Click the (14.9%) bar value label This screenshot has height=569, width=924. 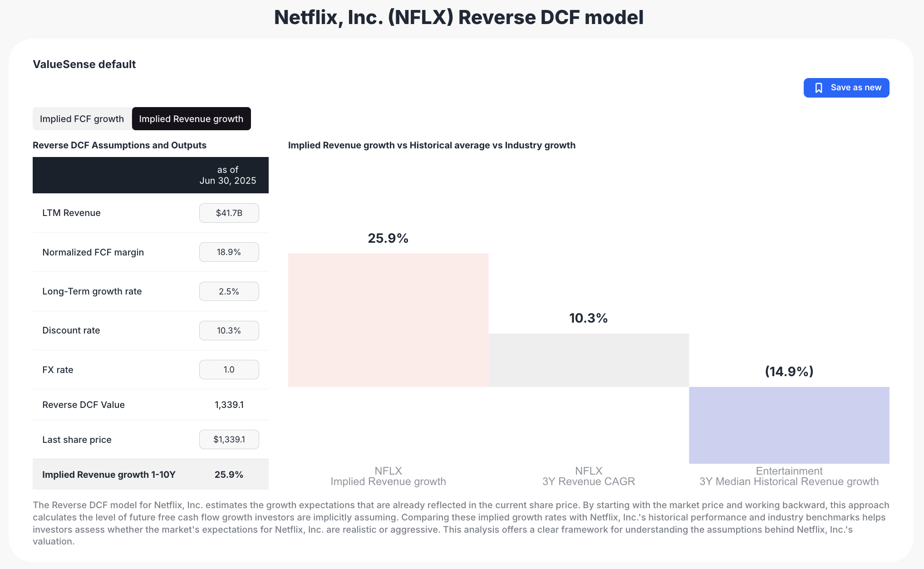pos(789,372)
